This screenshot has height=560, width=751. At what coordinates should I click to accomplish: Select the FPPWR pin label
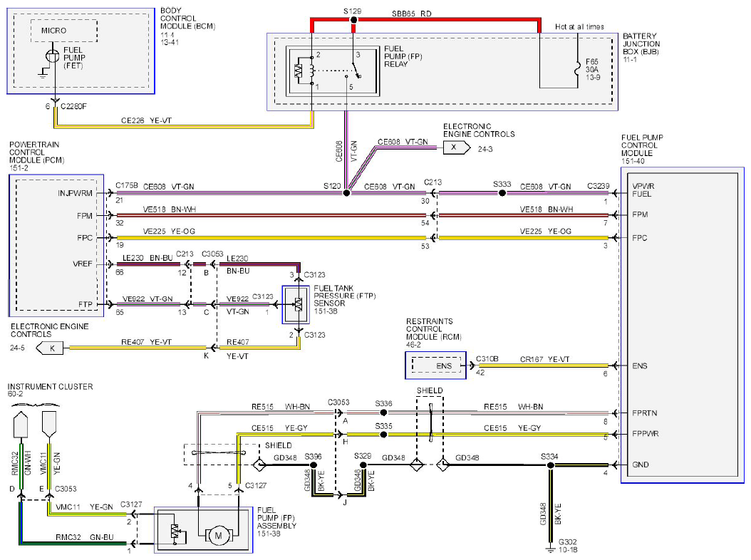pos(645,434)
